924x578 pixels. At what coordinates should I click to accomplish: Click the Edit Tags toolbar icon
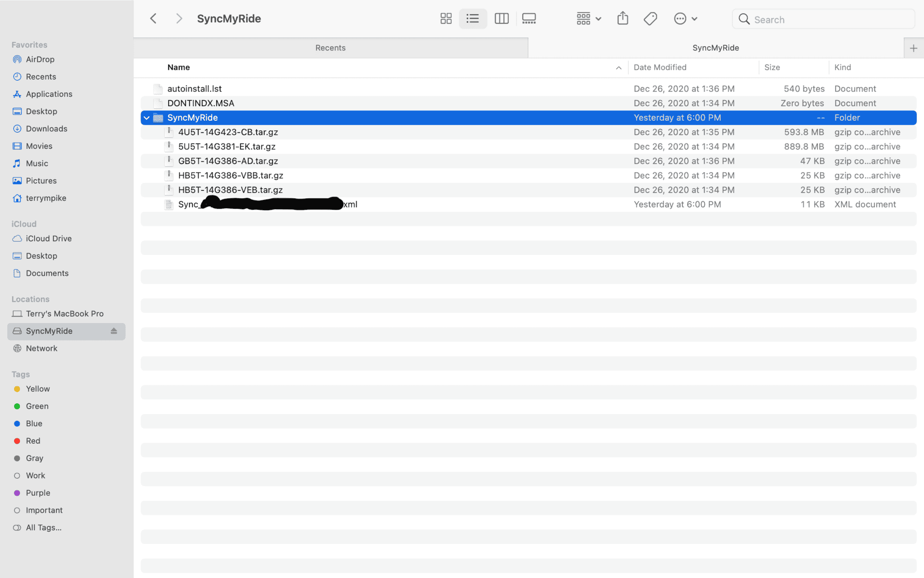[650, 18]
